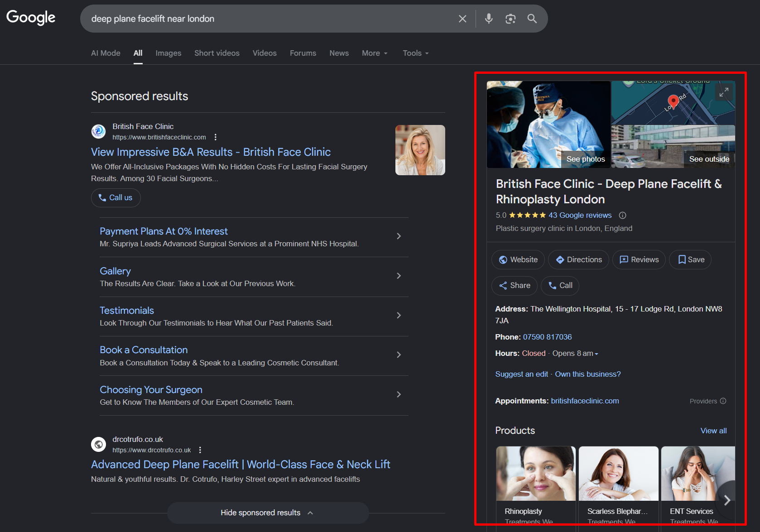
Task: Expand the map in knowledge panel
Action: click(724, 92)
